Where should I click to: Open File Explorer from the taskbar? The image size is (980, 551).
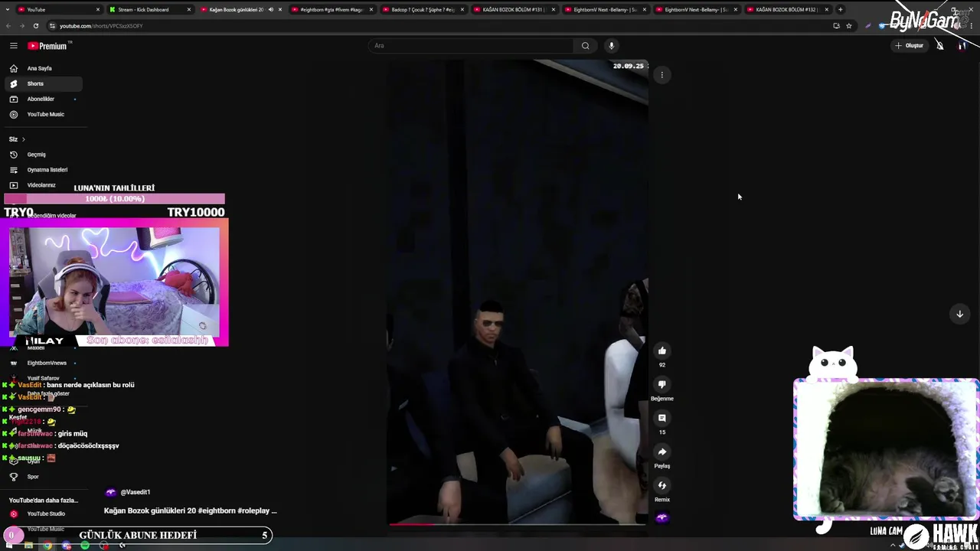click(28, 545)
